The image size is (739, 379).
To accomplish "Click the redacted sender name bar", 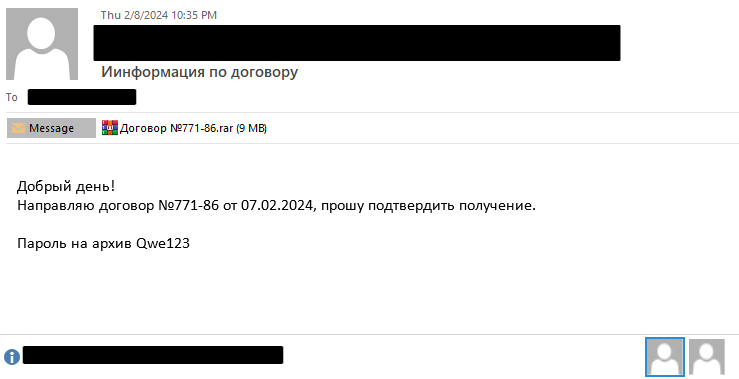I will [x=357, y=43].
